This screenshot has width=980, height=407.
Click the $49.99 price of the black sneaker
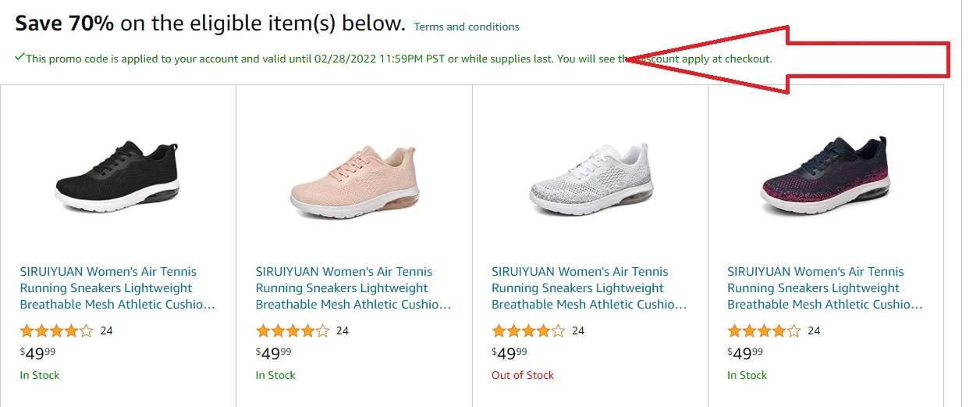point(38,353)
